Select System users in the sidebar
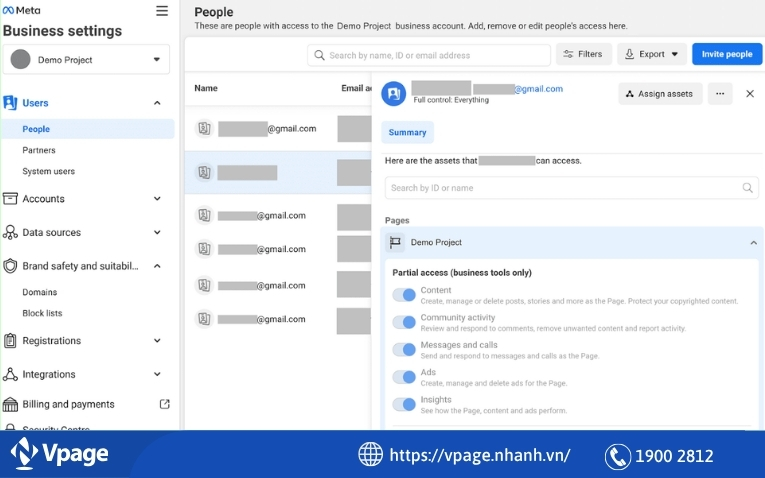The width and height of the screenshot is (765, 478). coord(48,171)
